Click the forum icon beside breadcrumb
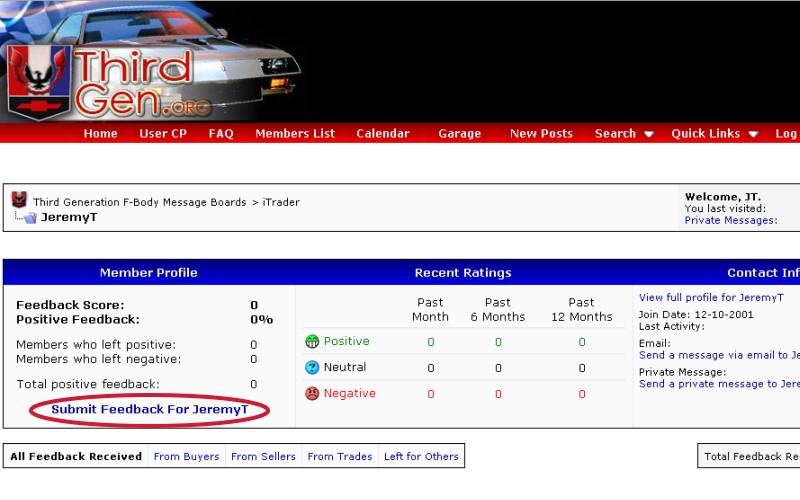The height and width of the screenshot is (500, 800). (x=19, y=201)
